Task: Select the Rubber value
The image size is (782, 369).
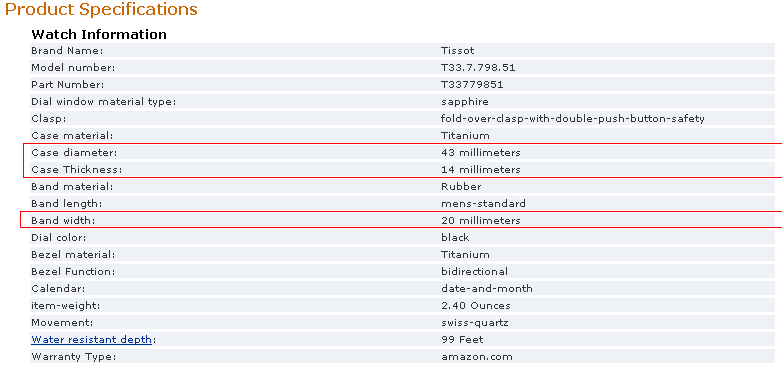Action: (461, 186)
